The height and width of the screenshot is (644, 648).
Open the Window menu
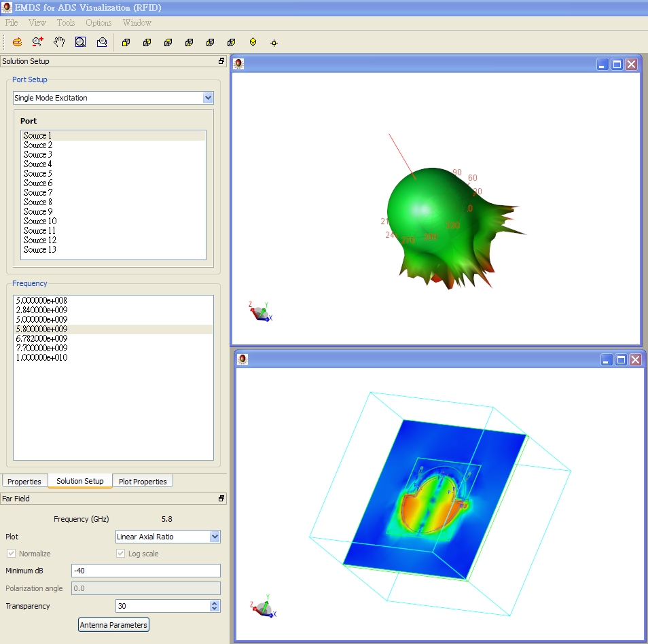pos(137,22)
